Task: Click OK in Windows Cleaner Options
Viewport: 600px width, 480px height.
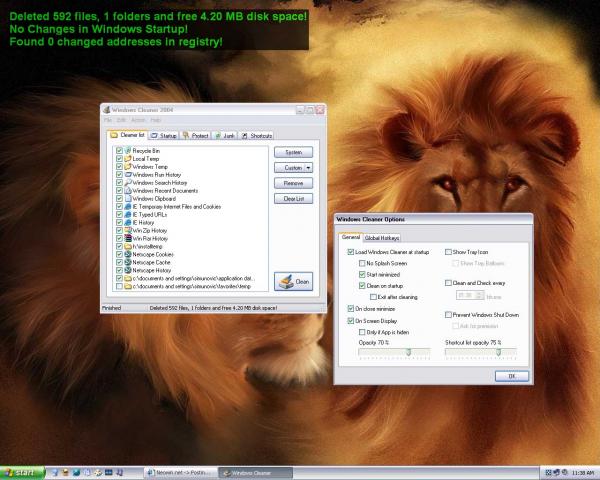Action: click(512, 376)
